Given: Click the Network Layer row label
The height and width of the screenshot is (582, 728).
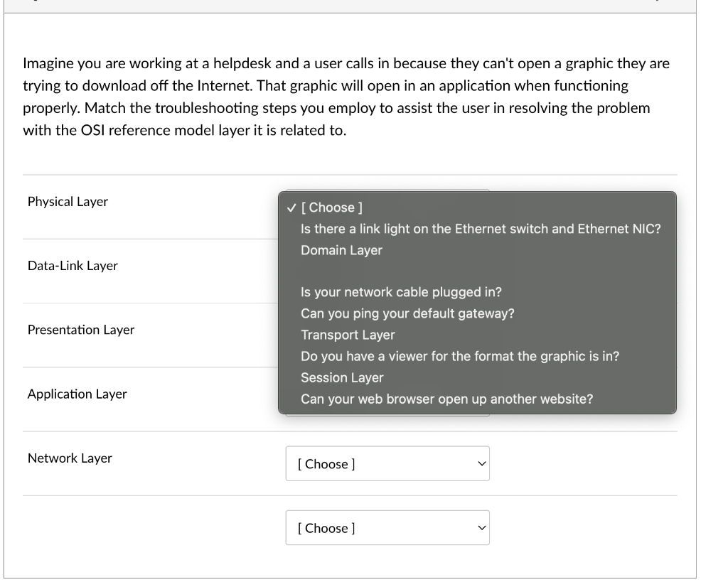Looking at the screenshot, I should (x=70, y=458).
